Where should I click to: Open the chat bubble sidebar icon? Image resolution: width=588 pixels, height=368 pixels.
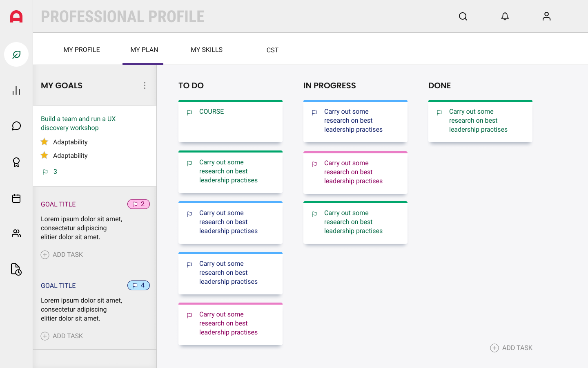point(16,126)
